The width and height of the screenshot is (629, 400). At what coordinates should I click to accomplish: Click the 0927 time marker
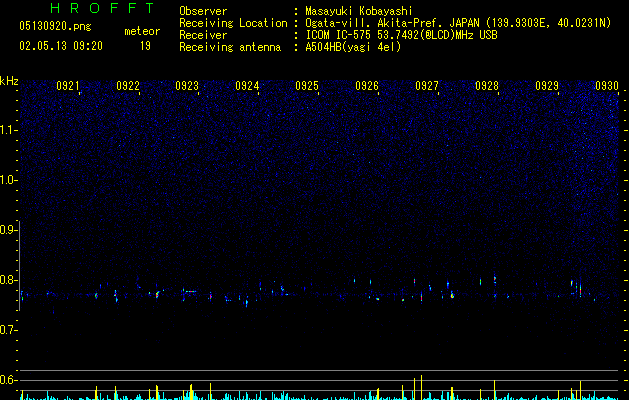click(427, 86)
